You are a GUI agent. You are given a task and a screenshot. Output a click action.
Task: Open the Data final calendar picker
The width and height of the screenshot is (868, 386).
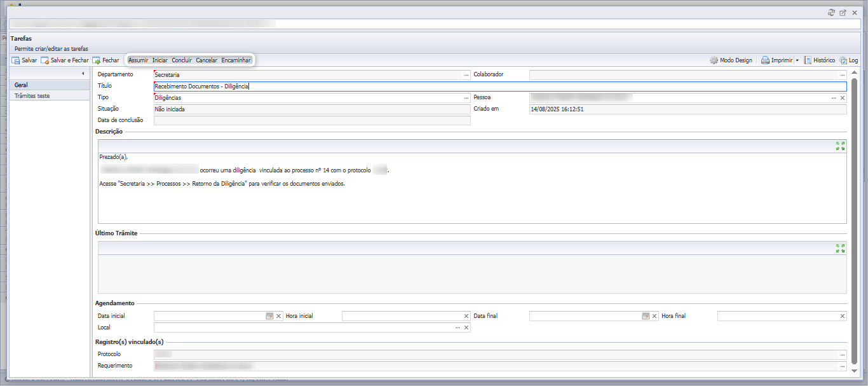pyautogui.click(x=646, y=316)
